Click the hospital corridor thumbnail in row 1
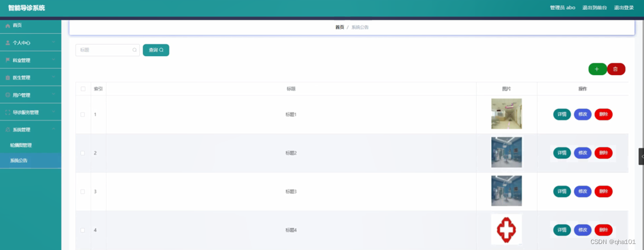Viewport: 644px width, 250px height. click(506, 114)
